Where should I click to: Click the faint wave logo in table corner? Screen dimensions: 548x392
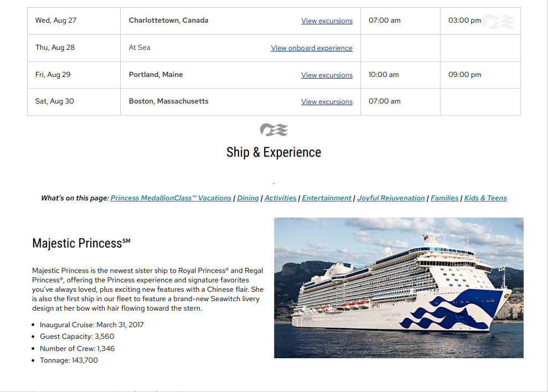point(499,22)
